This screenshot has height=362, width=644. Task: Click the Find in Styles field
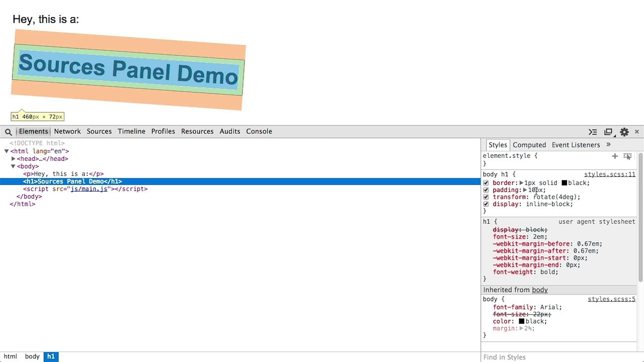click(x=558, y=357)
